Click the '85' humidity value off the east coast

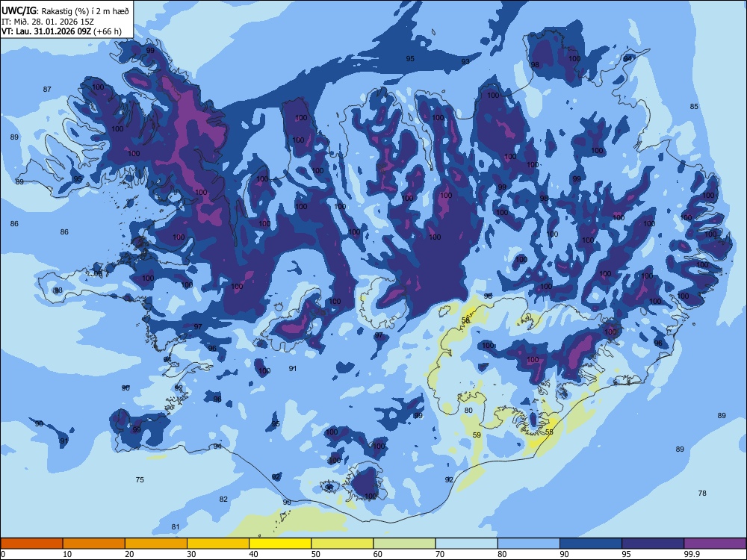click(694, 107)
